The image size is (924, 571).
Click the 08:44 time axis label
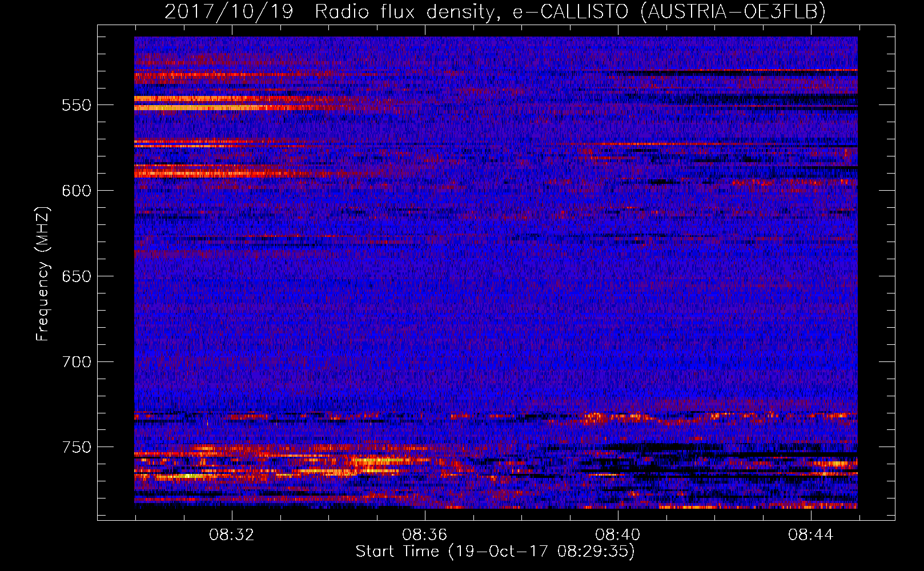click(x=810, y=535)
